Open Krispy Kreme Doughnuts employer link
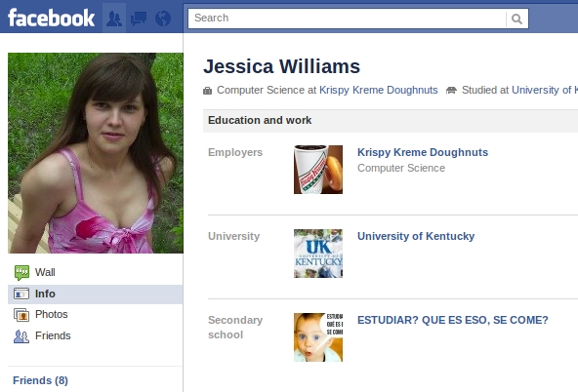The width and height of the screenshot is (578, 392). 423,152
